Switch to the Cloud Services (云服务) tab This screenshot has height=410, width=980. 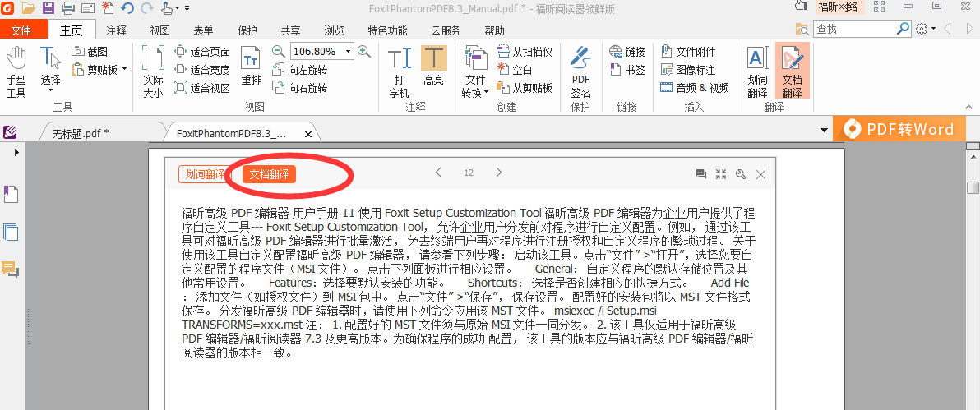pyautogui.click(x=446, y=30)
